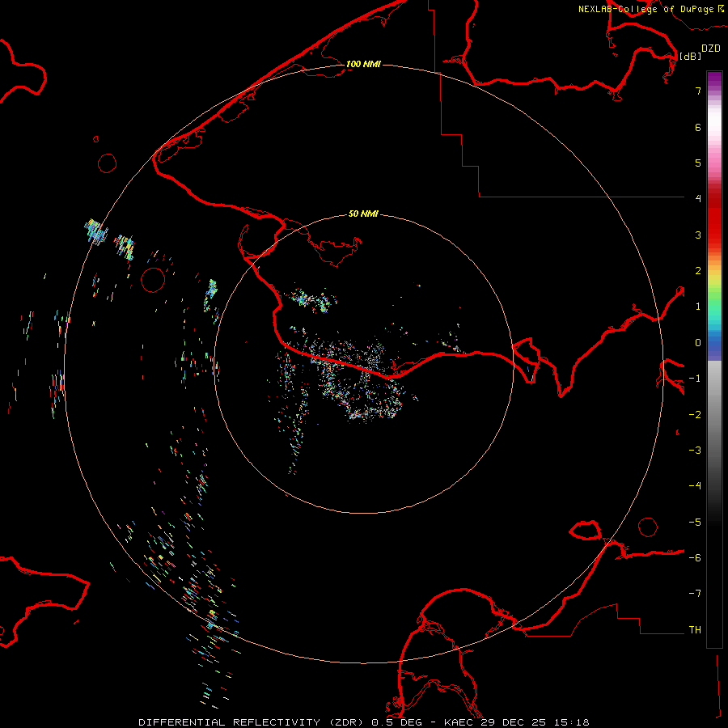The width and height of the screenshot is (728, 728).
Task: Click the Differential Reflectivity title caption
Action: (x=363, y=722)
